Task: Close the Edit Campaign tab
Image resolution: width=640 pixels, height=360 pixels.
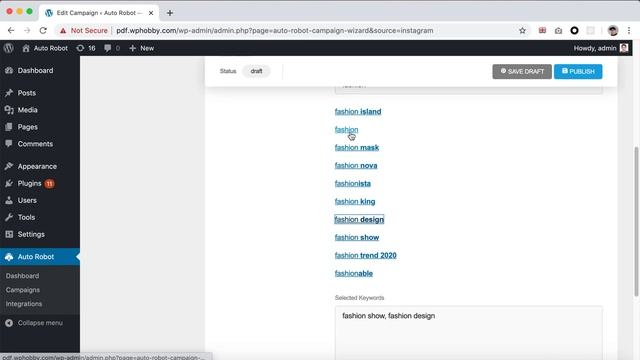Action: (x=151, y=13)
